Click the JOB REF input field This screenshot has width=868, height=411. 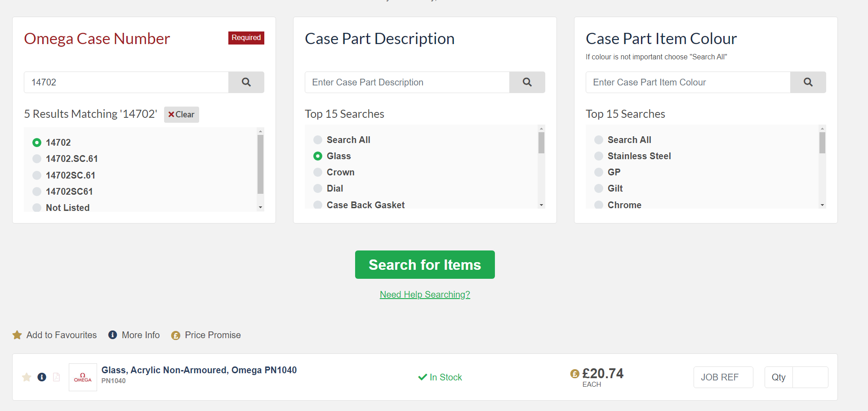tap(723, 377)
